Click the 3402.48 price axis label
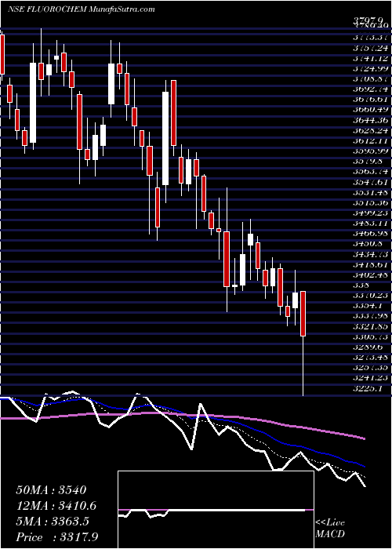The image size is (392, 549). (x=372, y=274)
